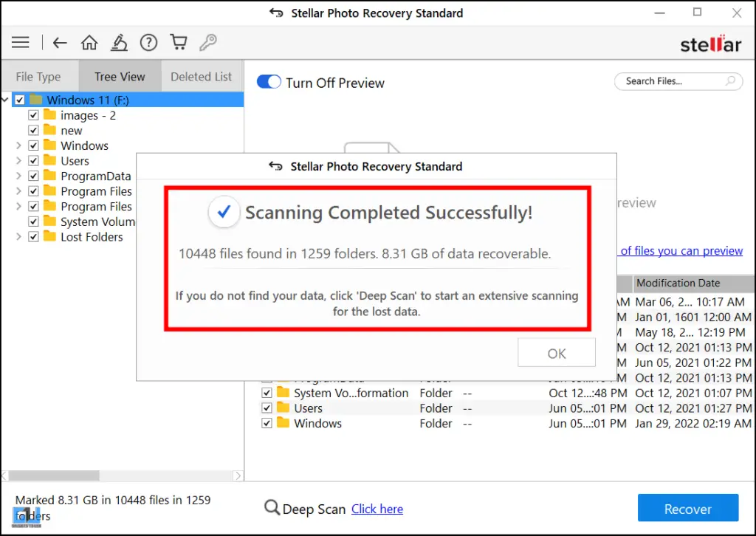
Task: Click the back arrow icon
Action: [60, 43]
